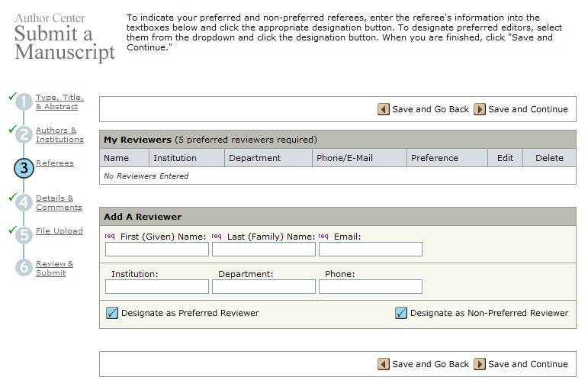Navigate to File Upload step
The image size is (588, 390).
(59, 231)
